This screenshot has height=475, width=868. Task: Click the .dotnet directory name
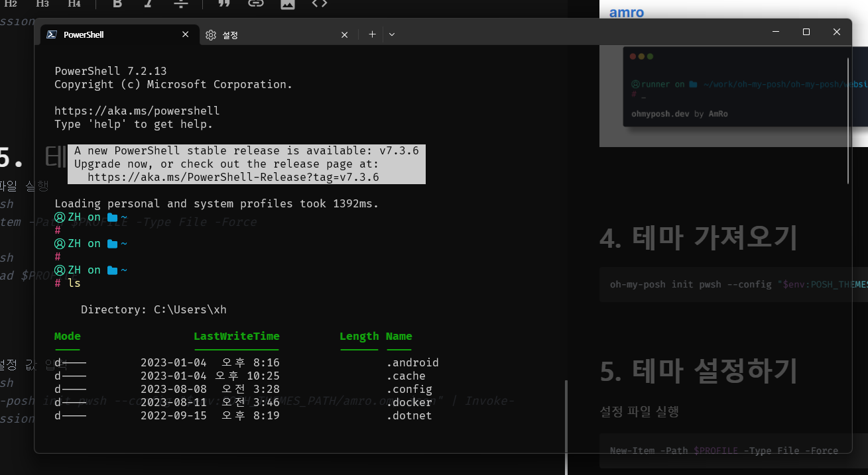click(409, 416)
